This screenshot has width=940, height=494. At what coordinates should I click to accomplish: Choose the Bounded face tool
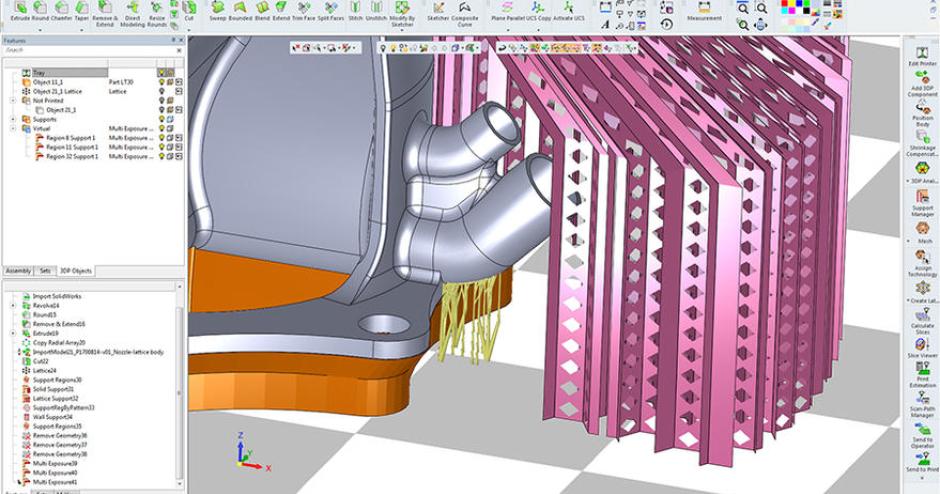[x=240, y=11]
